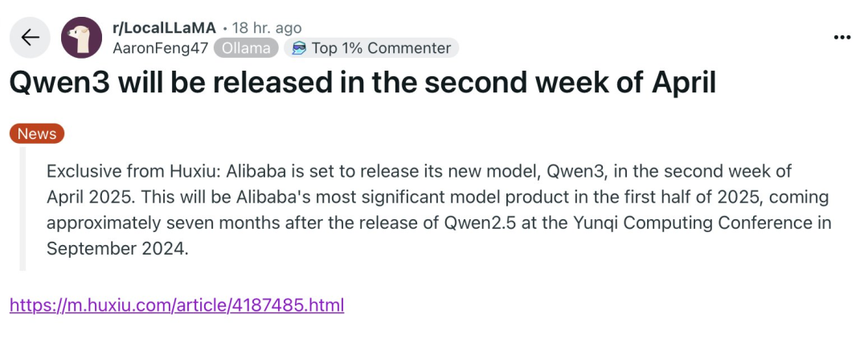This screenshot has width=868, height=351.
Task: Open the three-dot more options menu
Action: [841, 38]
